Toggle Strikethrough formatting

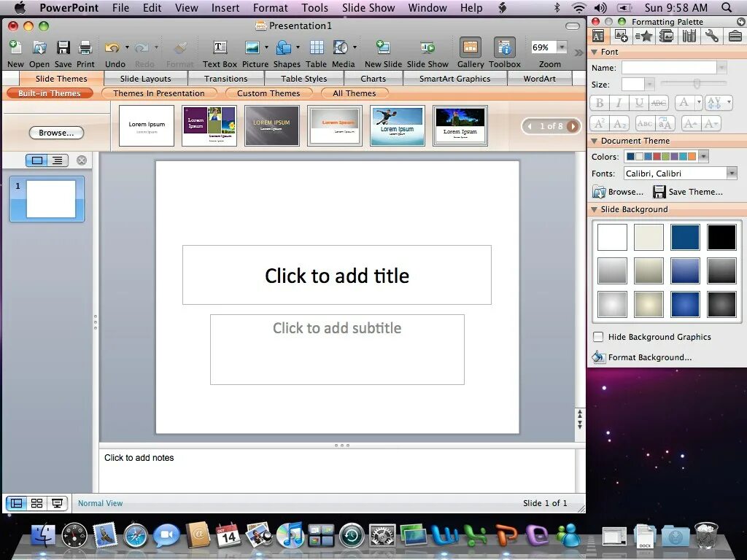pos(659,102)
